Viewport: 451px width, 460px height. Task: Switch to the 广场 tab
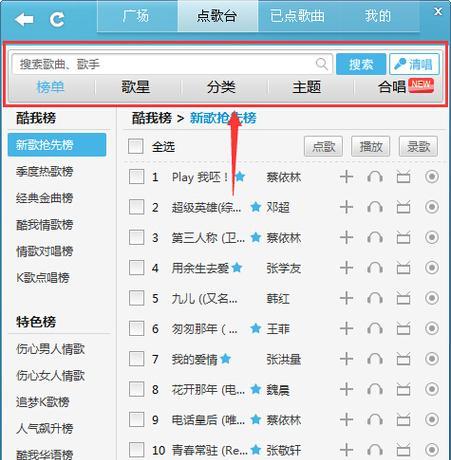(x=137, y=16)
